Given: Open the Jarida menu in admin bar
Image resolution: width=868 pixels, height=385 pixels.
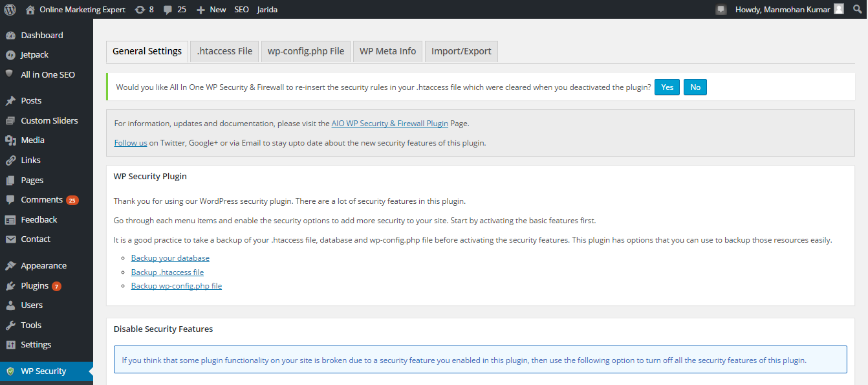Looking at the screenshot, I should pos(267,10).
